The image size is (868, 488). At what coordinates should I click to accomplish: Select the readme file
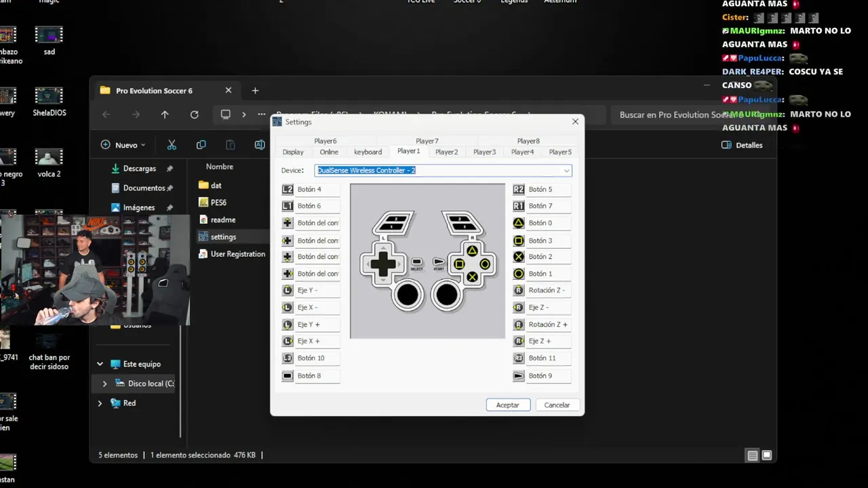217,220
